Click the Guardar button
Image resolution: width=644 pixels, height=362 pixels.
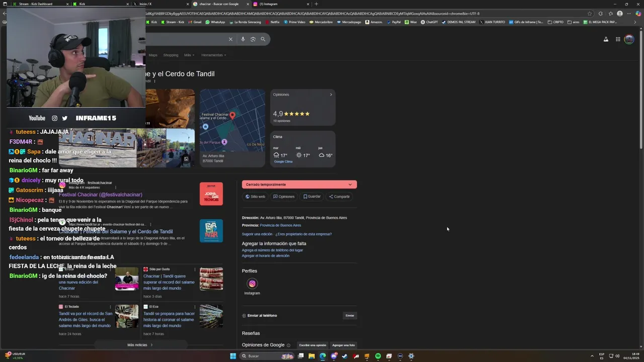click(312, 197)
